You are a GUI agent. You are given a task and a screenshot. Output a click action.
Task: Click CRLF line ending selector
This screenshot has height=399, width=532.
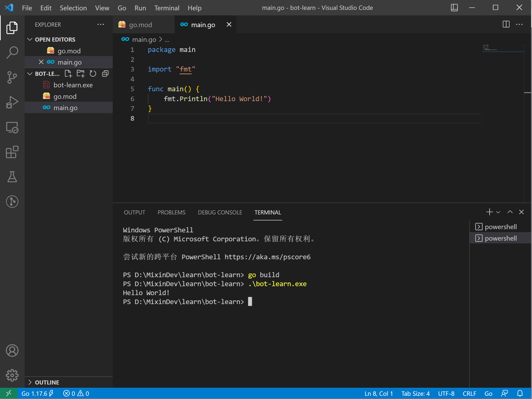[x=469, y=393]
